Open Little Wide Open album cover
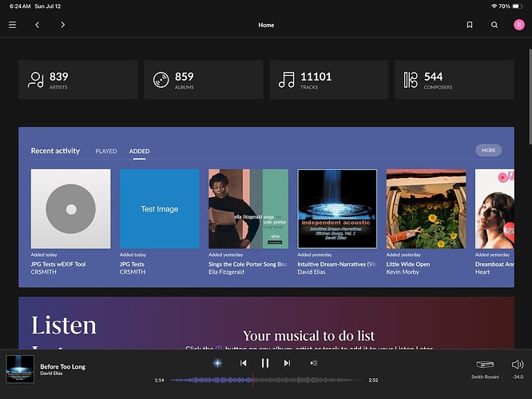This screenshot has width=532, height=399. point(426,209)
